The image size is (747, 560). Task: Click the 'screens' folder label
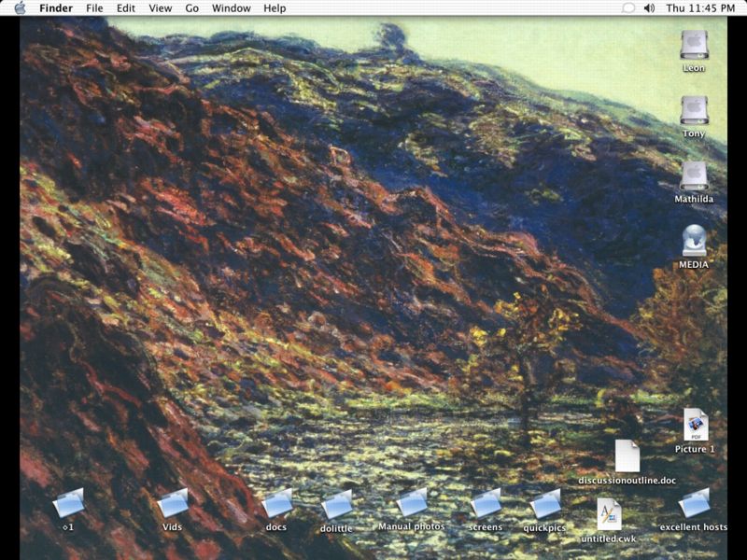pyautogui.click(x=486, y=527)
